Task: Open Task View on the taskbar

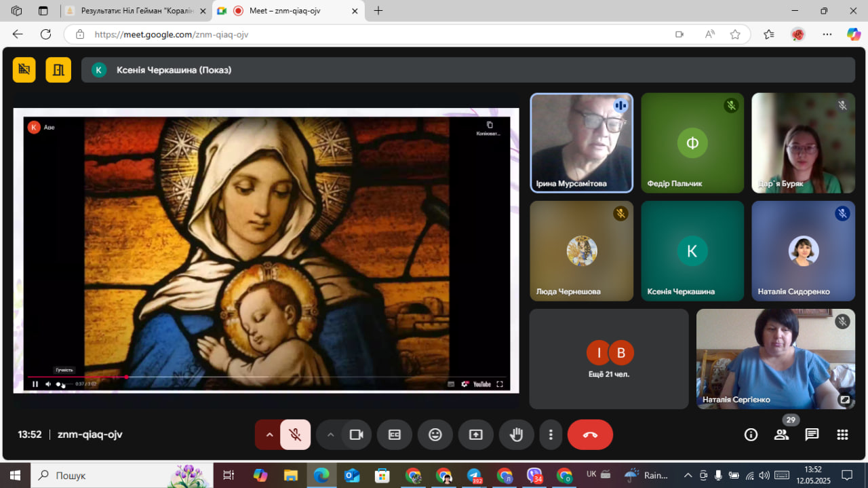Action: click(229, 475)
